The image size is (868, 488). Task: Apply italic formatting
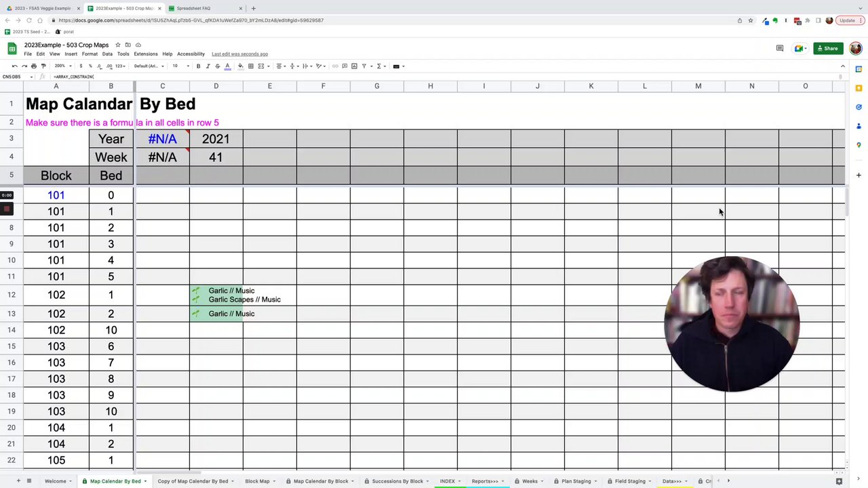click(x=208, y=66)
